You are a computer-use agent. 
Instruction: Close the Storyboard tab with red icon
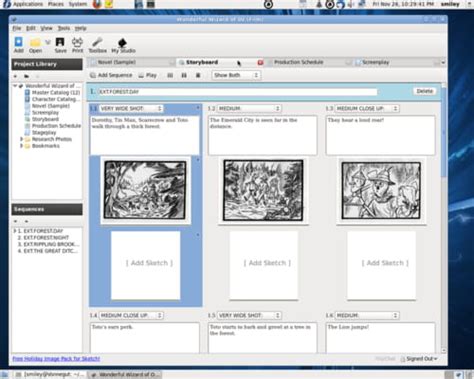[x=260, y=62]
